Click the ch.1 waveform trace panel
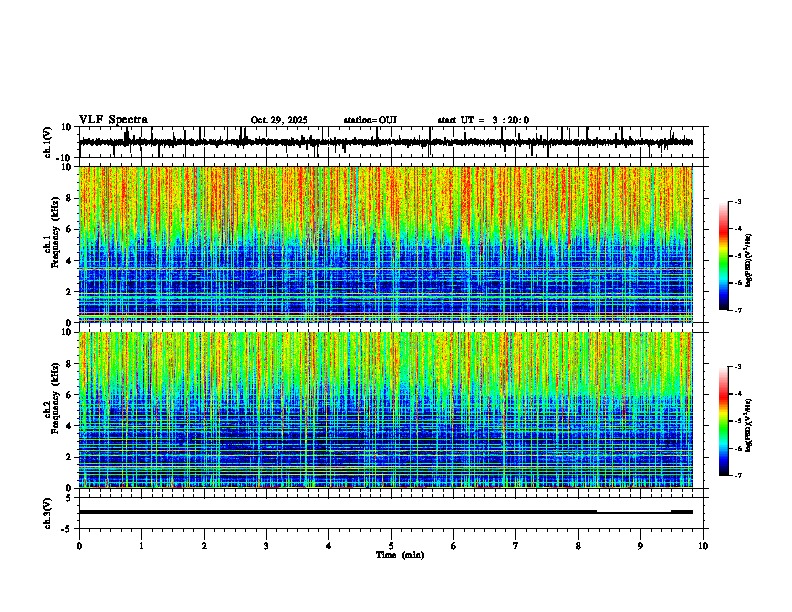Image resolution: width=792 pixels, height=612 pixels. [x=391, y=142]
